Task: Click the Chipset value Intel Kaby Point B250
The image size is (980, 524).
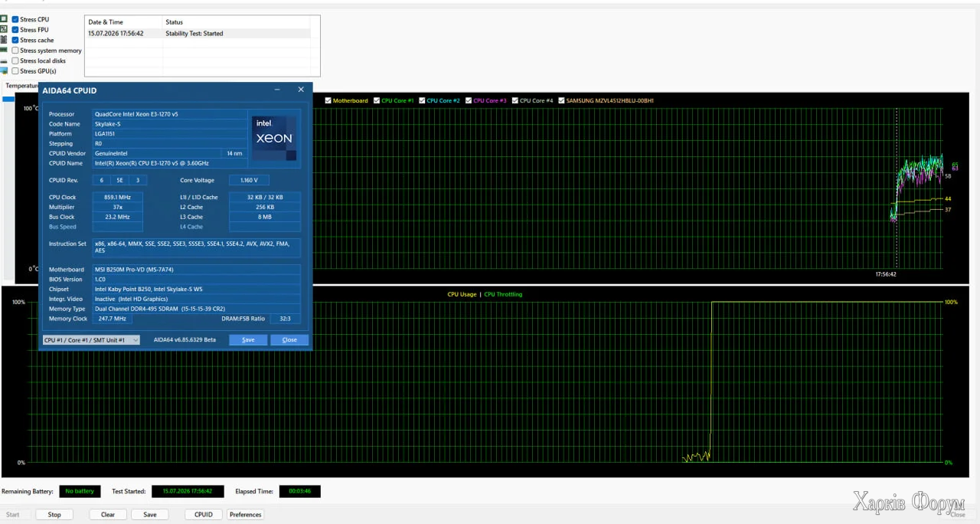Action: click(197, 289)
